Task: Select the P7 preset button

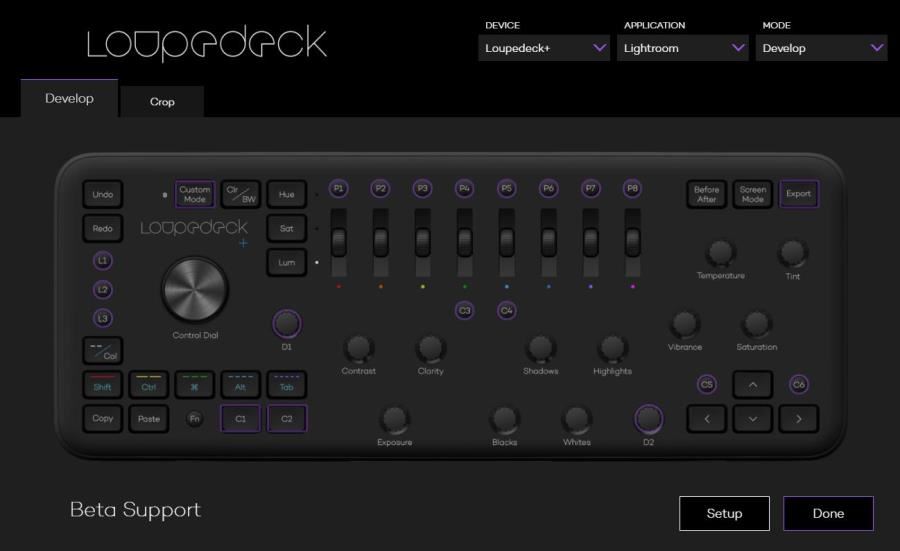Action: click(590, 189)
